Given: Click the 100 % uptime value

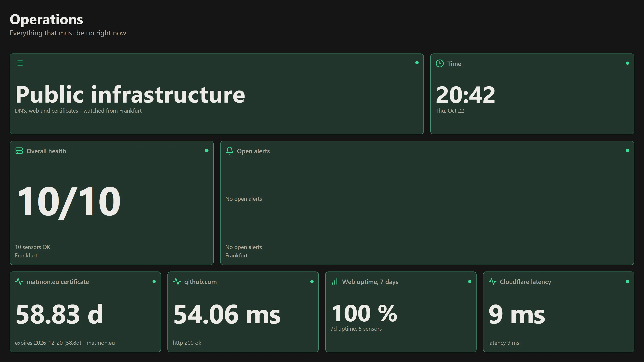Looking at the screenshot, I should point(364,313).
